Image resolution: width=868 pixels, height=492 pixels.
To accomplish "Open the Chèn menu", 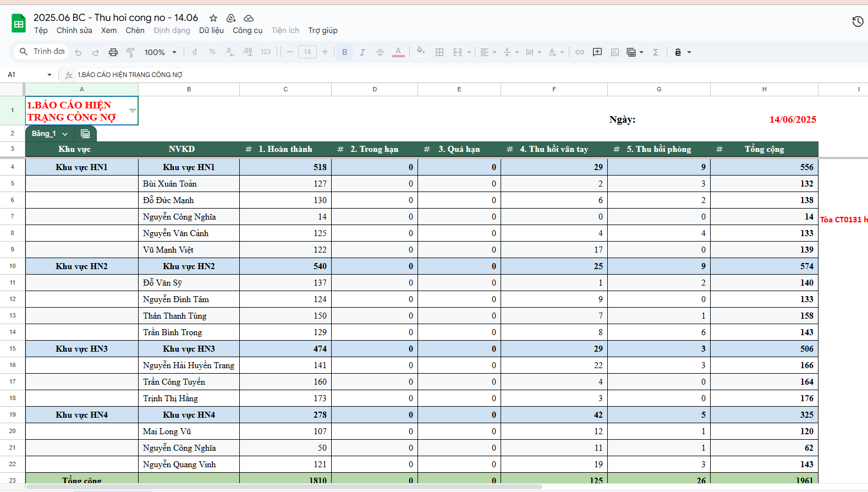I will pos(135,30).
